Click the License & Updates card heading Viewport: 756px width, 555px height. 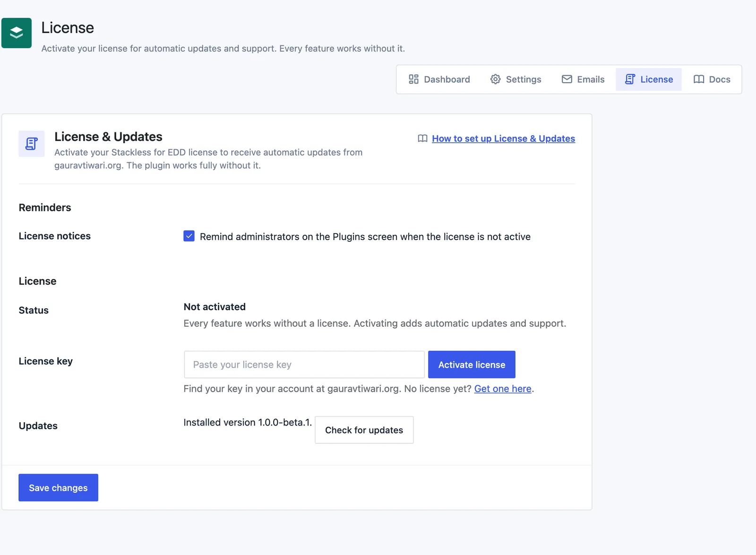click(x=108, y=137)
